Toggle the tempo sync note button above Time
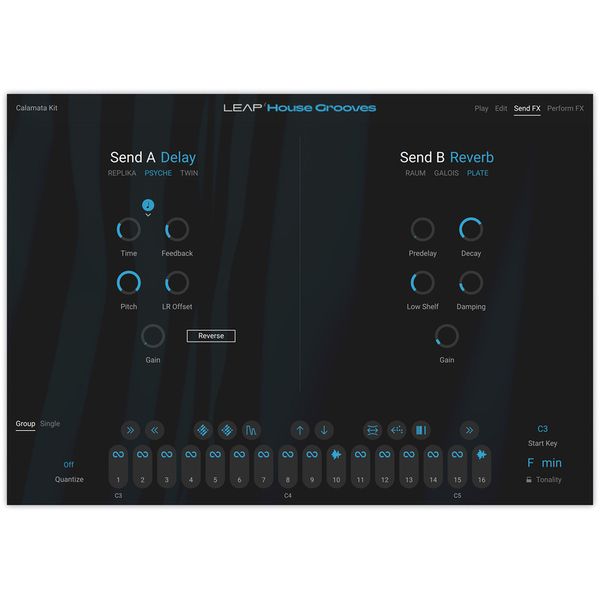The width and height of the screenshot is (600, 600). 148,205
